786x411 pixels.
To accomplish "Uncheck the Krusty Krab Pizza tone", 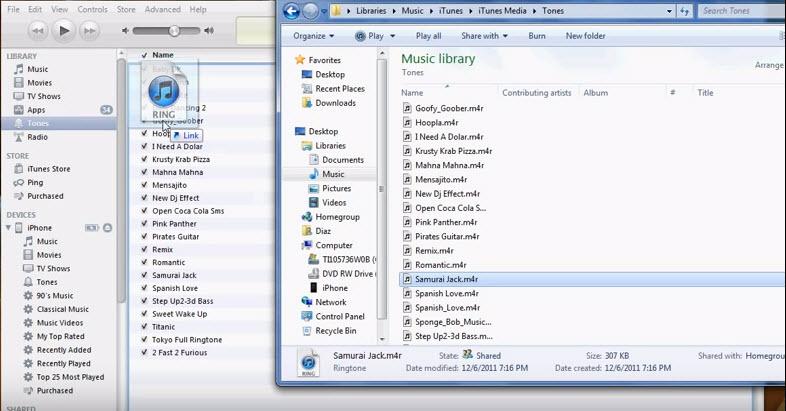I will click(144, 159).
